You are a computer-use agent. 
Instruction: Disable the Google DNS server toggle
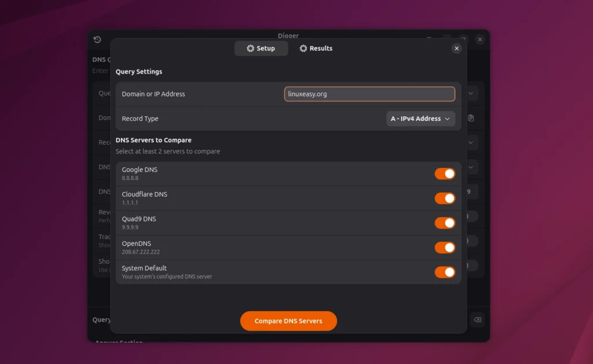click(x=445, y=173)
